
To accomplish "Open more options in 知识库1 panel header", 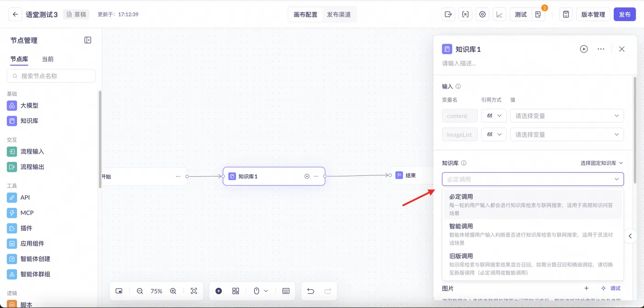I will 601,49.
